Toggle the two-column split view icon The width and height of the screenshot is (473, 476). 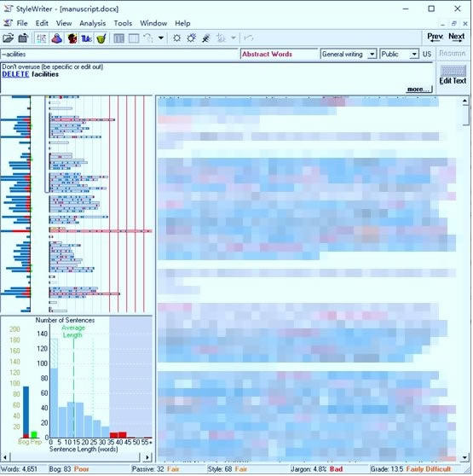click(118, 38)
